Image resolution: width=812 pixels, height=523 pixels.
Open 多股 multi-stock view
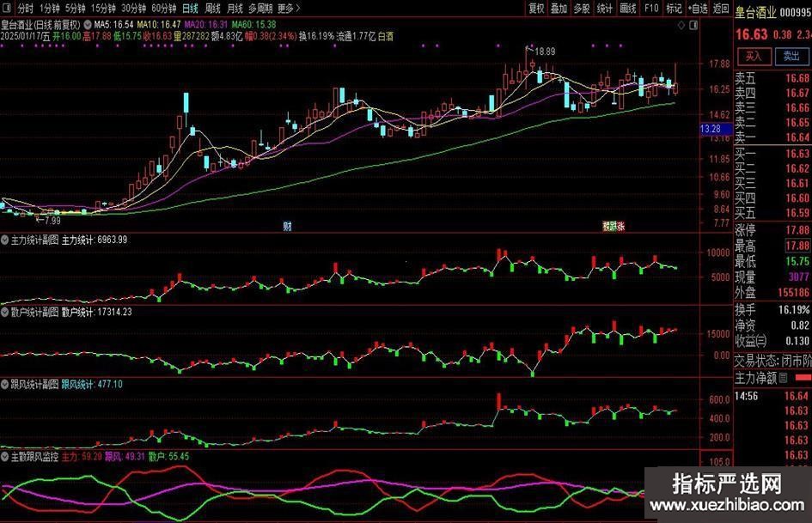582,9
